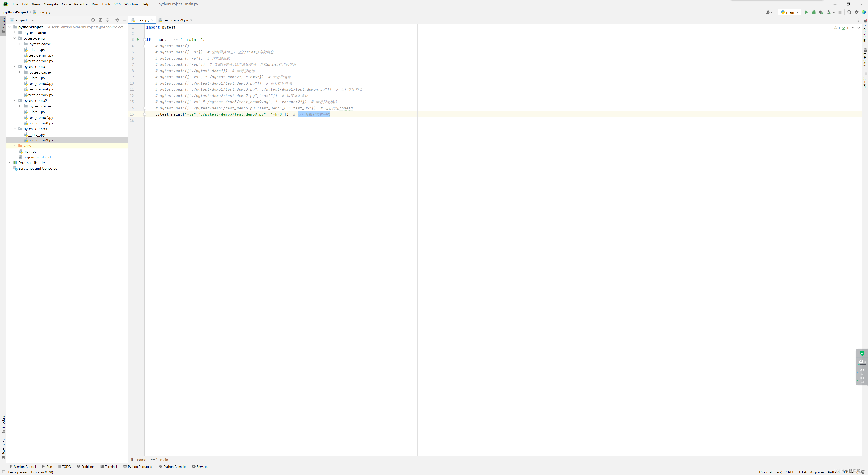Open Bookmarks side panel
This screenshot has height=475, width=868.
[x=3, y=449]
